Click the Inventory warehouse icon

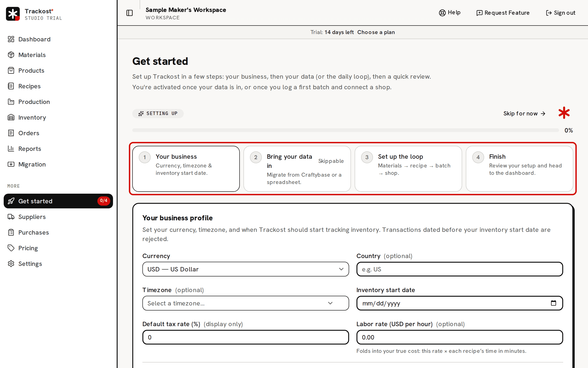11,117
